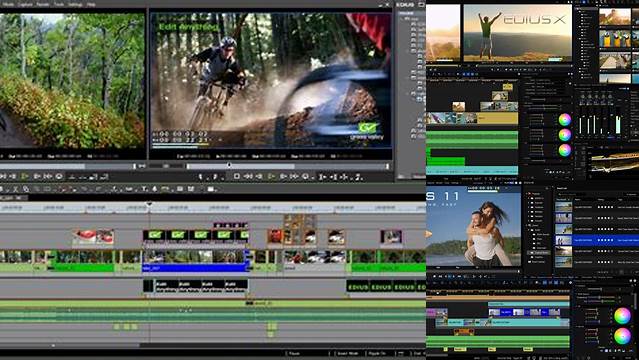639x360 pixels.
Task: Open the Capture menu
Action: click(x=26, y=4)
